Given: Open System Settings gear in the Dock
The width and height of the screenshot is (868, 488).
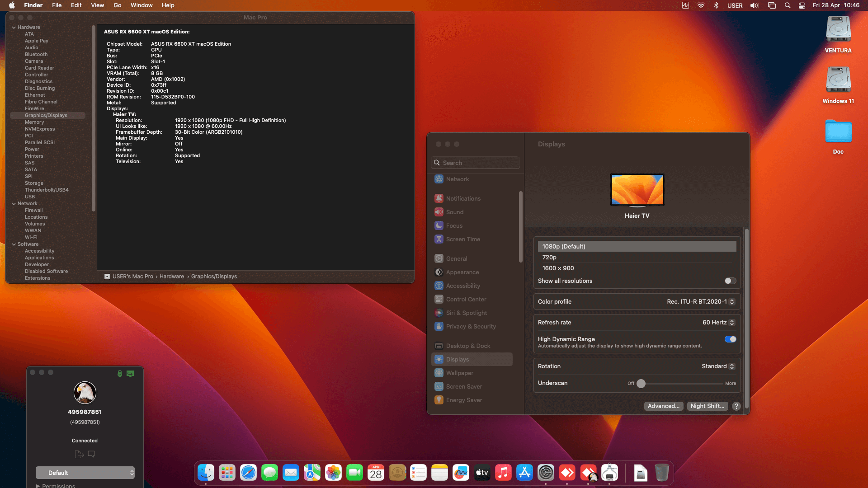Looking at the screenshot, I should [x=546, y=473].
